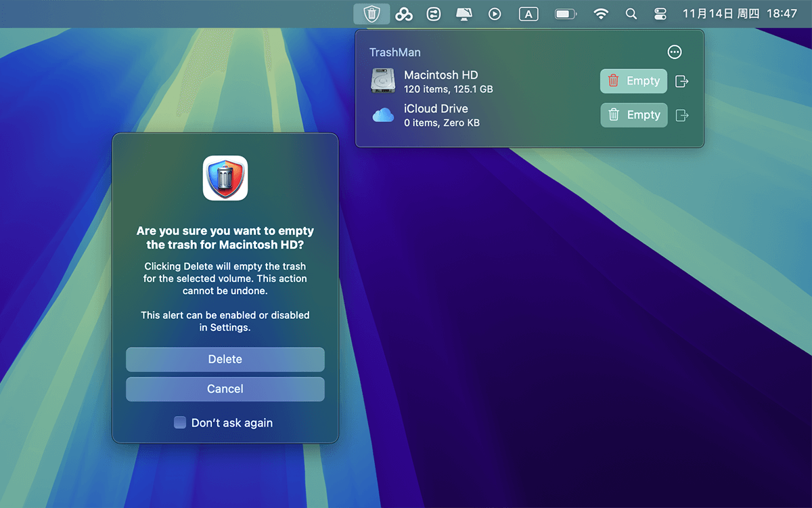This screenshot has height=508, width=812.
Task: Cancel the empty trash dialog
Action: point(225,389)
